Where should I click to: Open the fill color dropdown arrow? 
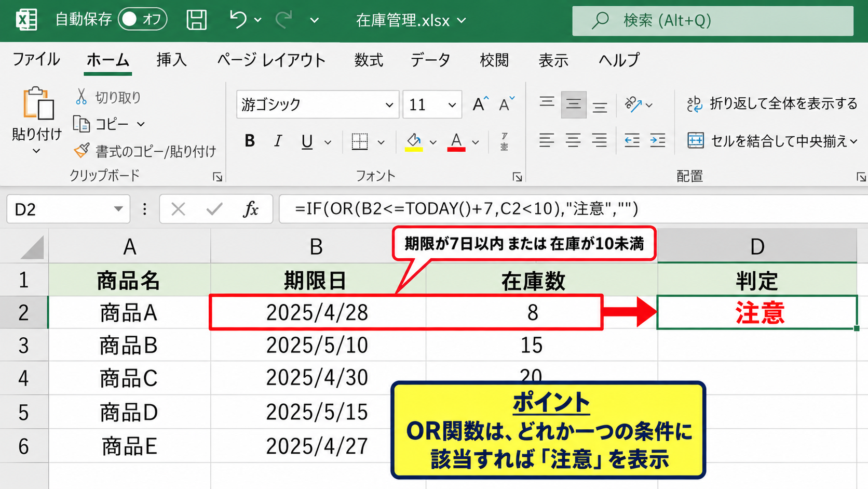point(433,142)
